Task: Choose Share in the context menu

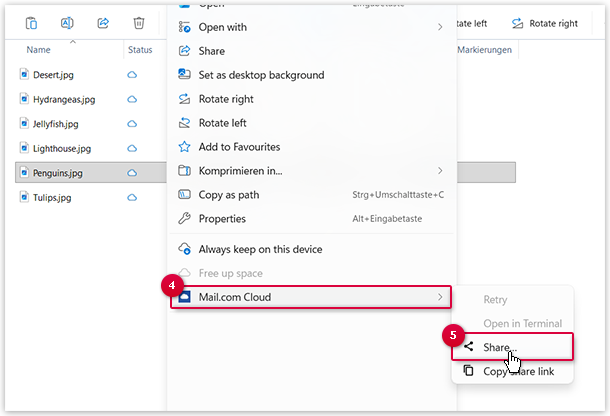Action: point(311,51)
